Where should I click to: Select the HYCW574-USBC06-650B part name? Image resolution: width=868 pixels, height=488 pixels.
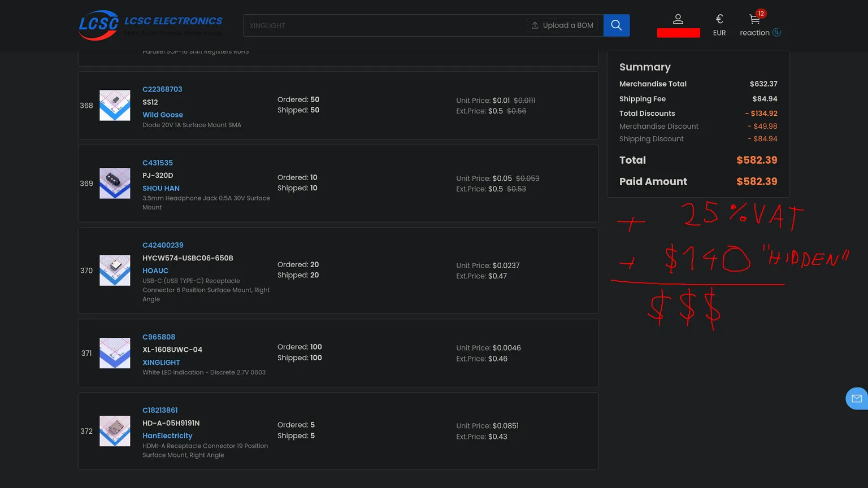(x=188, y=258)
